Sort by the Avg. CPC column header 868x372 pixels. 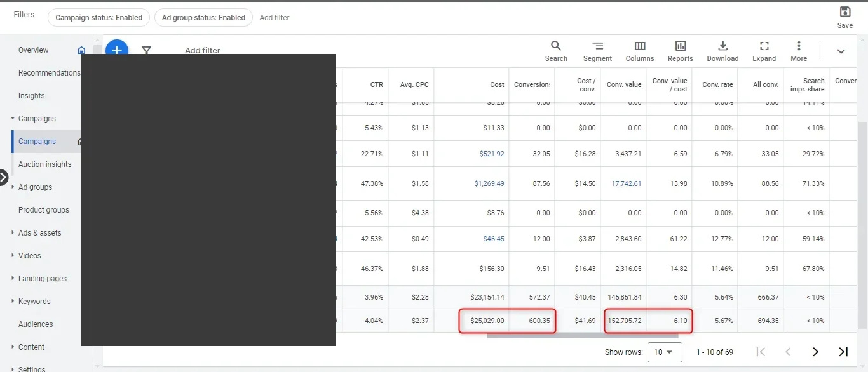point(414,84)
